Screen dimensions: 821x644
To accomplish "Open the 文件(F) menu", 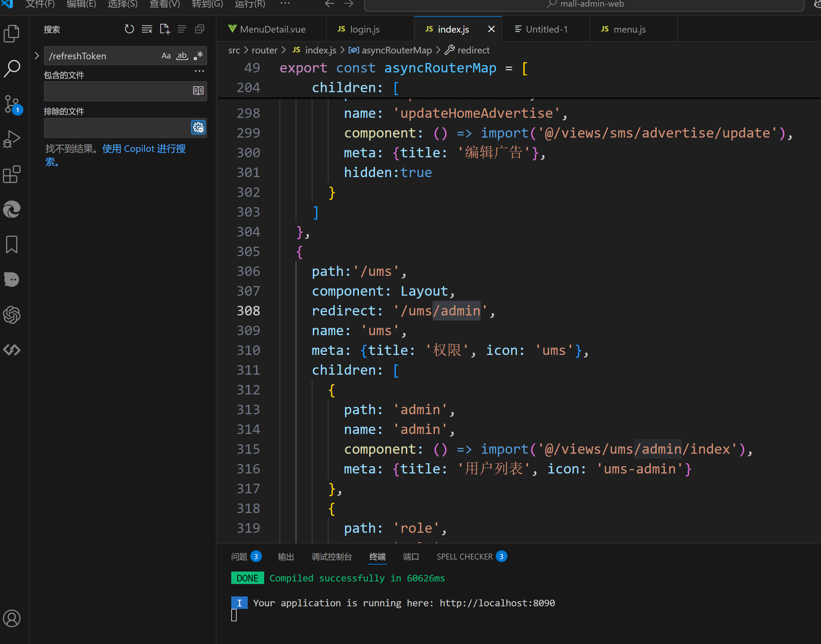I will coord(40,4).
